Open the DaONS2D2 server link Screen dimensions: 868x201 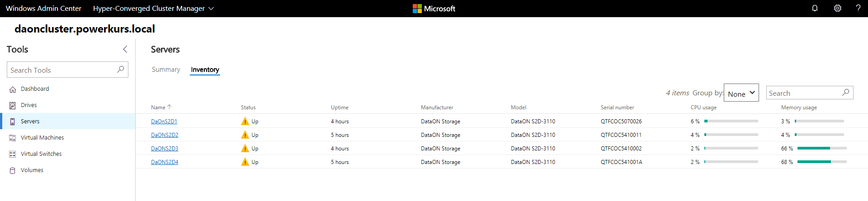coord(165,135)
